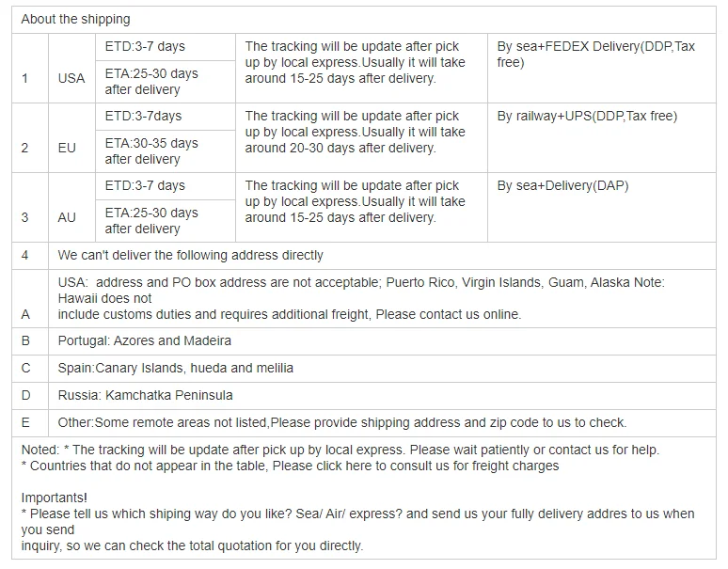Select the AU country cell

tap(67, 217)
